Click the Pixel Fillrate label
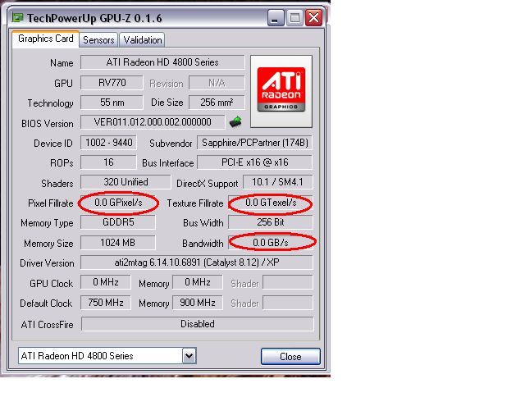525x420 pixels. [x=51, y=203]
